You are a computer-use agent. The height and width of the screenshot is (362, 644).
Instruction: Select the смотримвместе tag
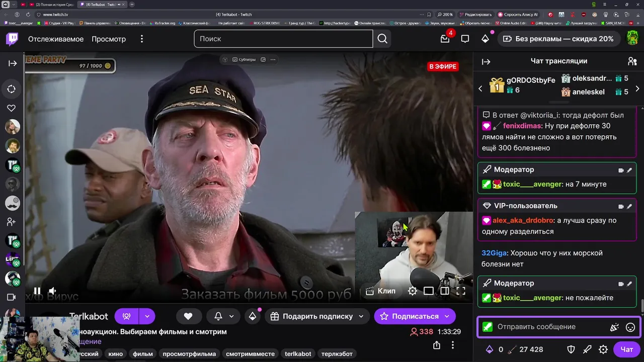tap(251, 354)
